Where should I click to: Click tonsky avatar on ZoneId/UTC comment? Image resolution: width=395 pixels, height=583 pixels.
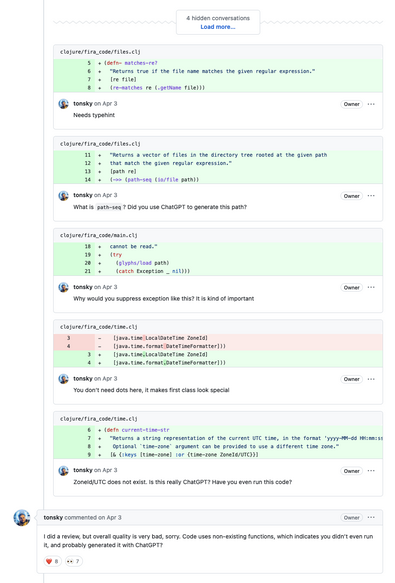64,470
